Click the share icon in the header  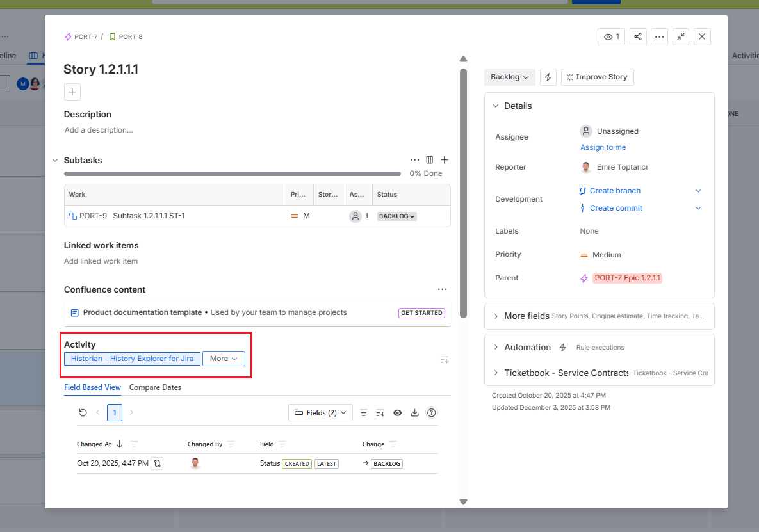(638, 36)
